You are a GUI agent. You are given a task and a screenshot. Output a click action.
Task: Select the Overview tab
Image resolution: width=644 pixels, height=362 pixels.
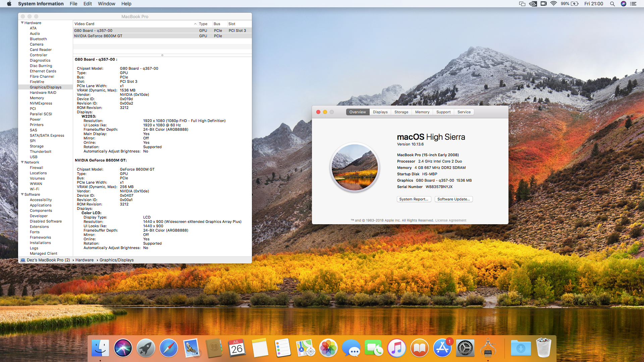[x=358, y=112]
